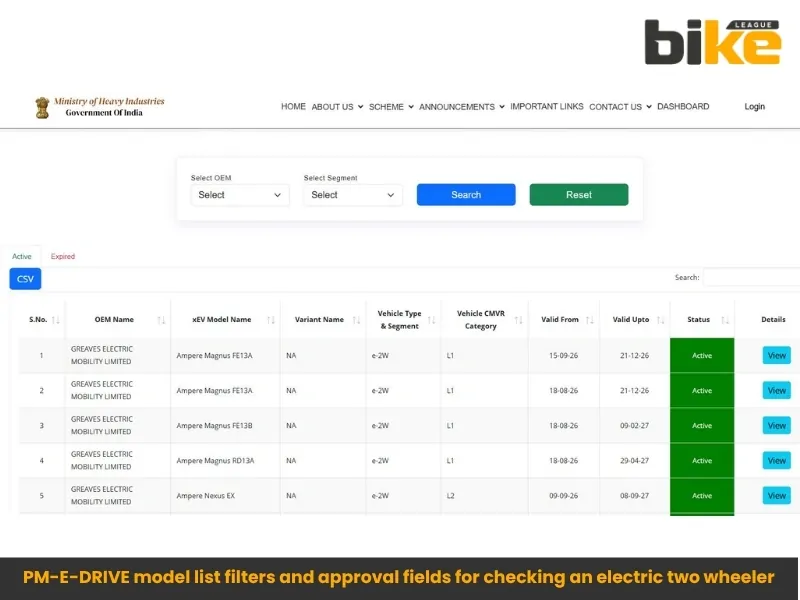Screen dimensions: 800x600
Task: Sort table by S.No. column arrows
Action: [56, 320]
